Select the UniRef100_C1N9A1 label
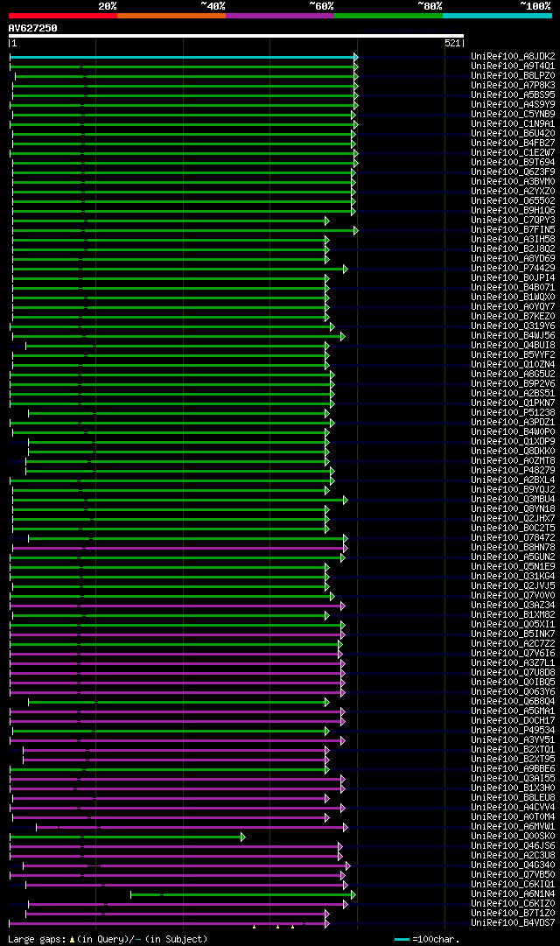Screen dimensions: 560x946 (513, 123)
